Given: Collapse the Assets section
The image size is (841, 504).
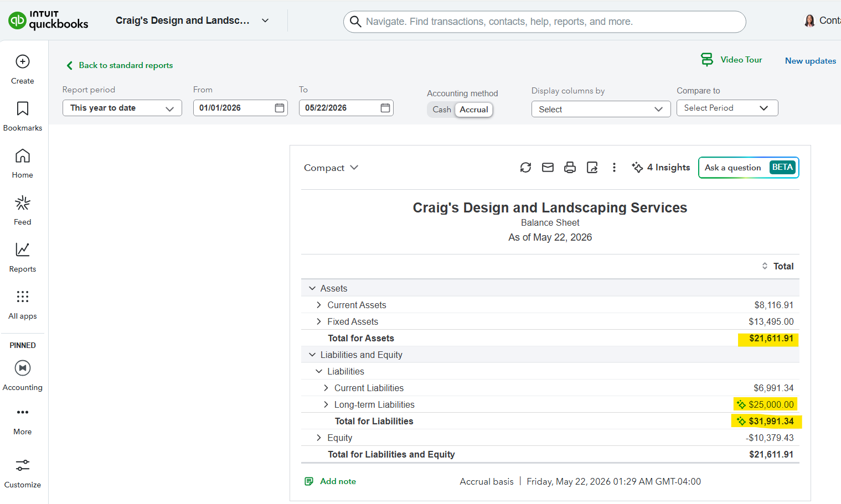Looking at the screenshot, I should point(312,288).
